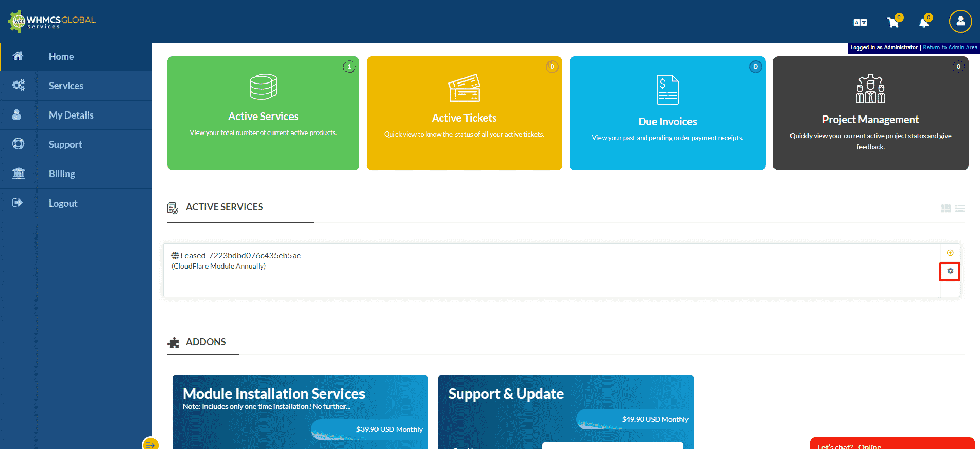This screenshot has width=980, height=449.
Task: Click Return to Admin Area link
Action: 950,47
